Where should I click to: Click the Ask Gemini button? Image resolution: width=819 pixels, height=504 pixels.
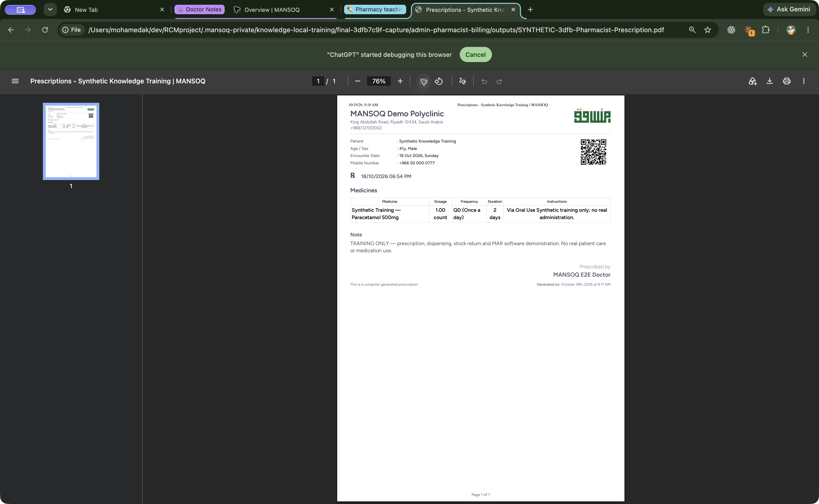click(x=789, y=9)
